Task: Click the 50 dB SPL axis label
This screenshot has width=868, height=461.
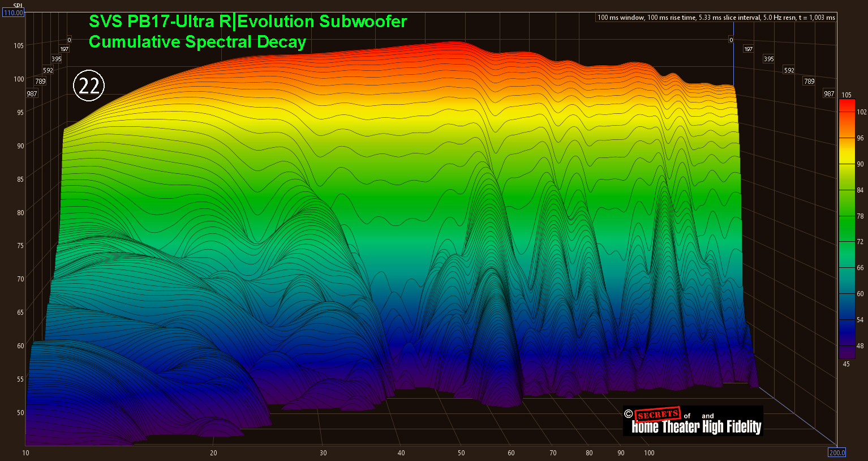Action: 20,412
